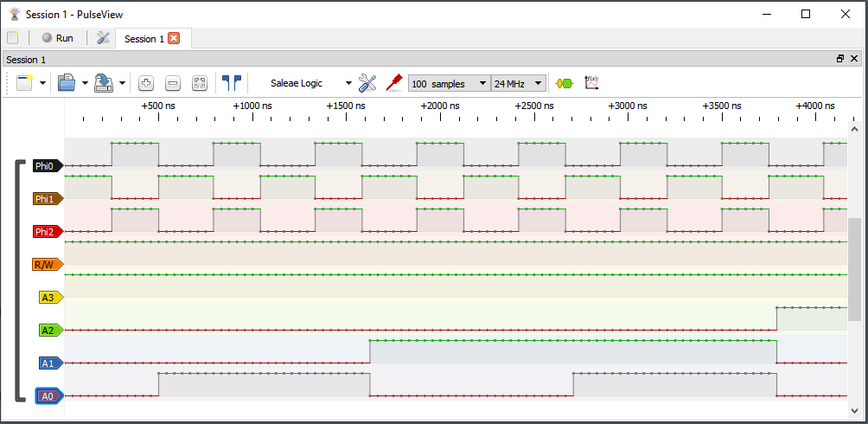The width and height of the screenshot is (868, 424).
Task: Click the zoom-to-fit icon
Action: click(x=200, y=83)
